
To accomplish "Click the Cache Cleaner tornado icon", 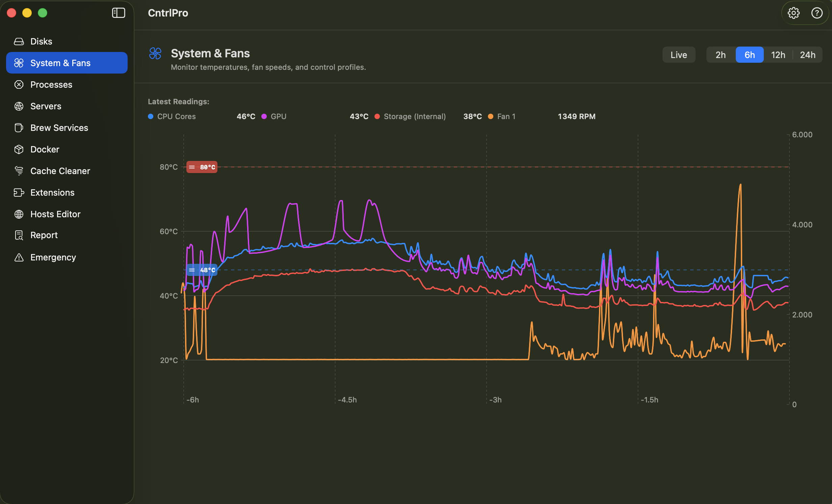I will coord(19,171).
